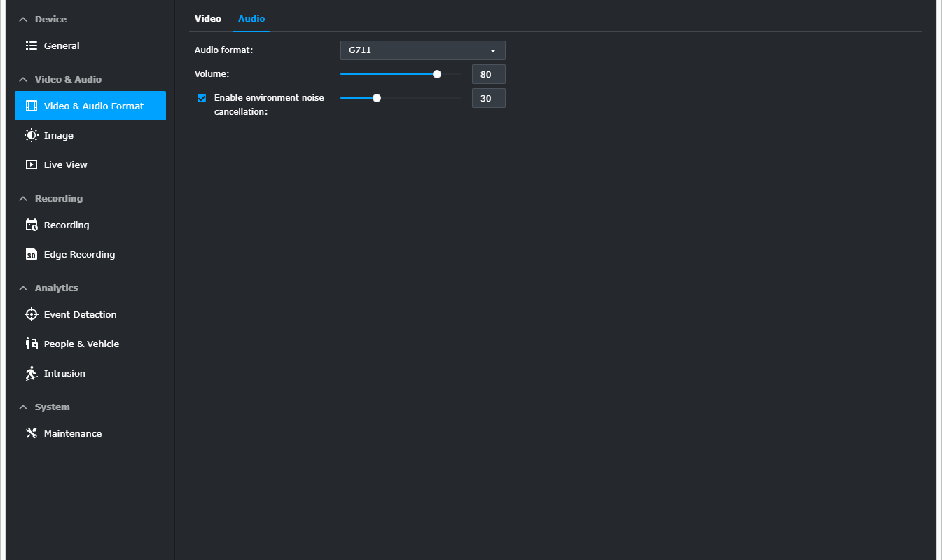942x560 pixels.
Task: Open Event Detection settings
Action: [x=90, y=314]
